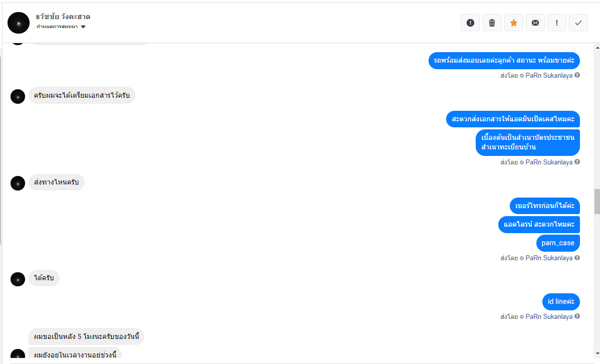Click the แอดไลน์ สะดวกไหมคะ message bubble
Viewport: 600px width, 364px height.
click(539, 224)
